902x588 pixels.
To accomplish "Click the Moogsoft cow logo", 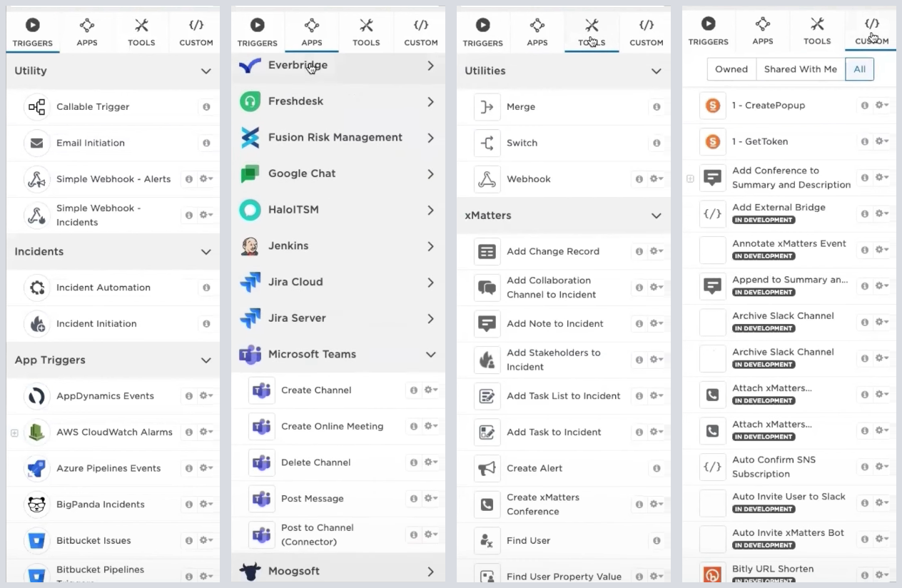I will point(250,571).
